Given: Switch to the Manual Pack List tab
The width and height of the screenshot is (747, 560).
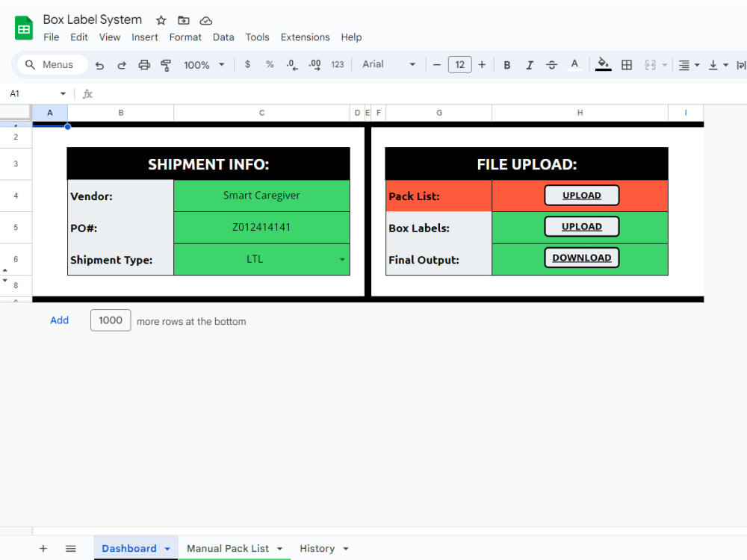Looking at the screenshot, I should click(x=228, y=548).
